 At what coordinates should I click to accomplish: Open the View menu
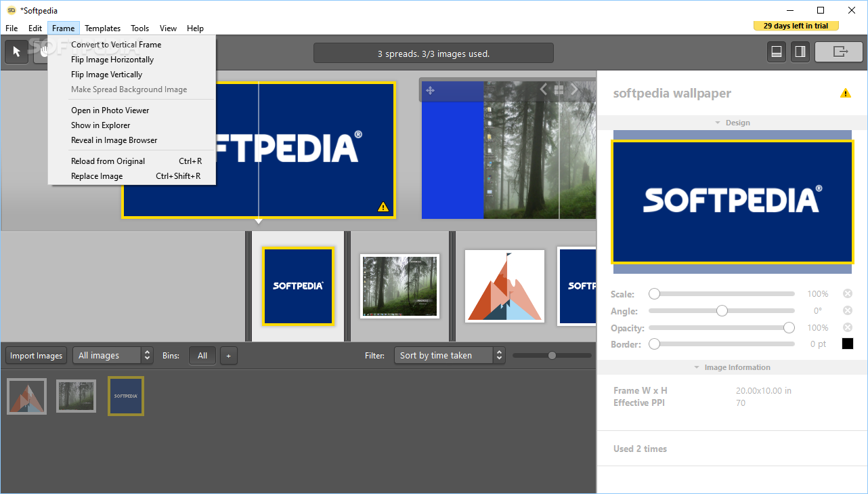[168, 28]
